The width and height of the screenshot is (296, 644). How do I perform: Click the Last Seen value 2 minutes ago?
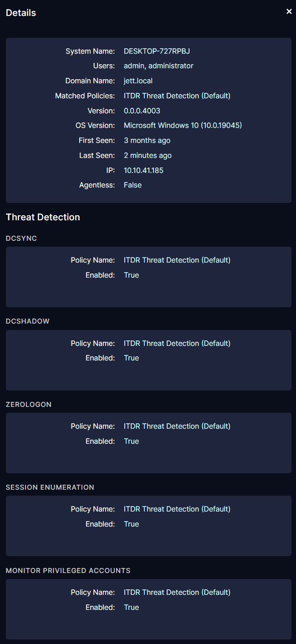[148, 155]
